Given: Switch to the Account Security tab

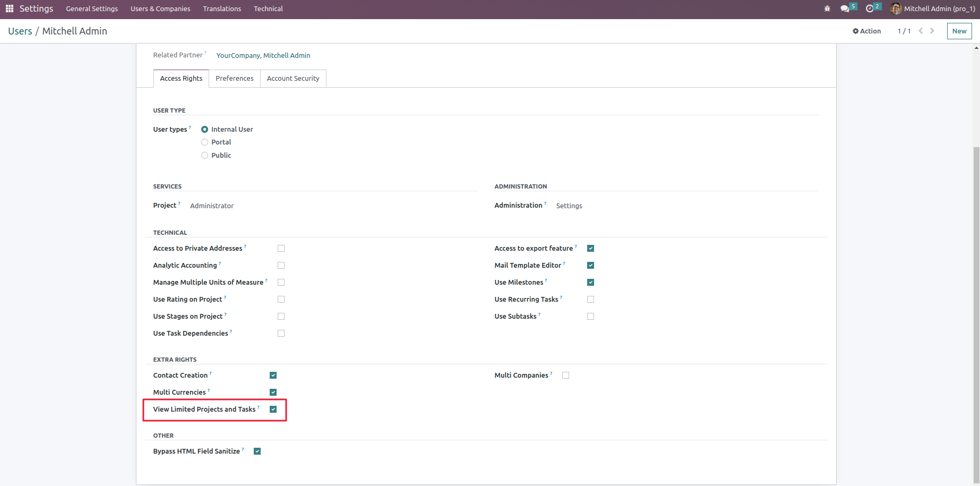Looking at the screenshot, I should pos(293,78).
